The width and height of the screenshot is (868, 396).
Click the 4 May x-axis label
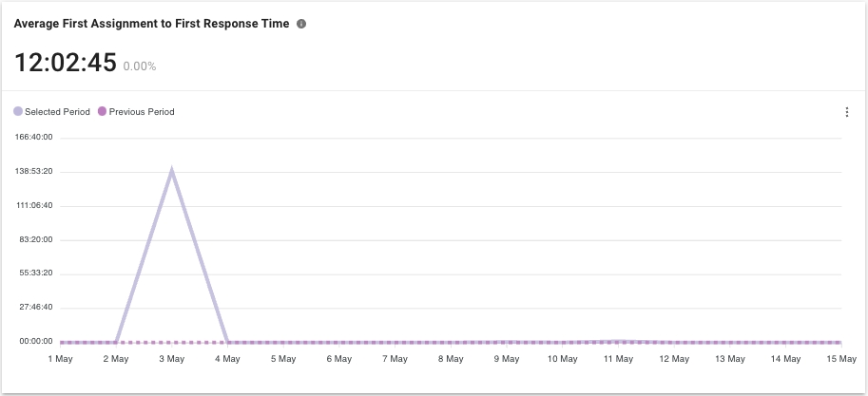point(227,359)
